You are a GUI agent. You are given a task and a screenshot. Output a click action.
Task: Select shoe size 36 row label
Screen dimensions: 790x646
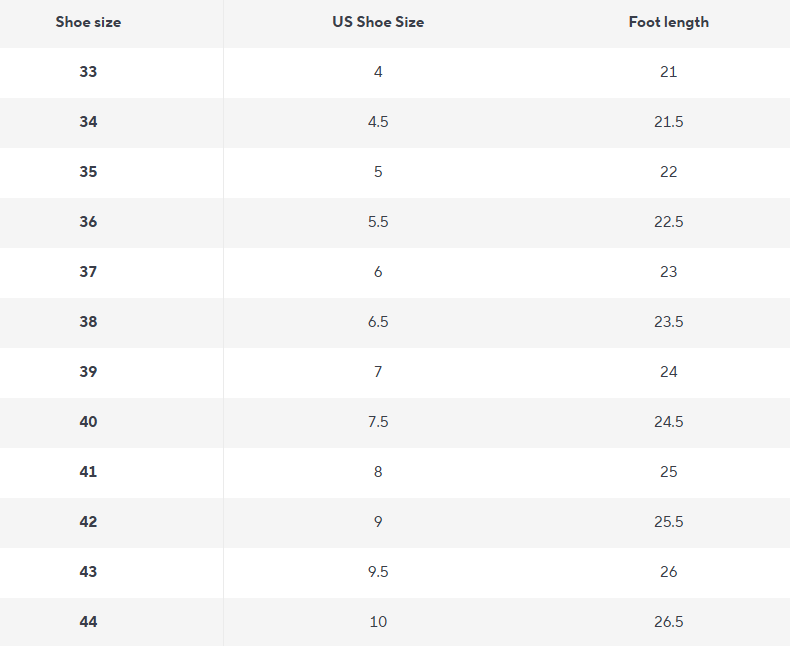coord(88,222)
